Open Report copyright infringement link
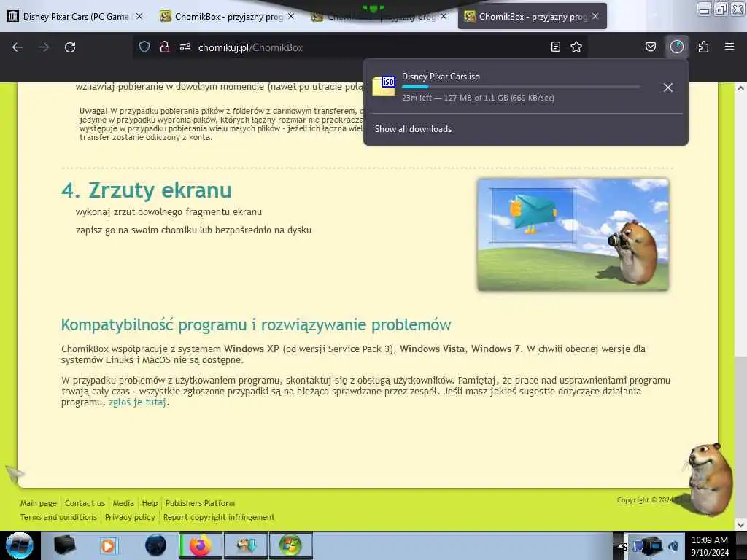The image size is (747, 560). pos(219,517)
